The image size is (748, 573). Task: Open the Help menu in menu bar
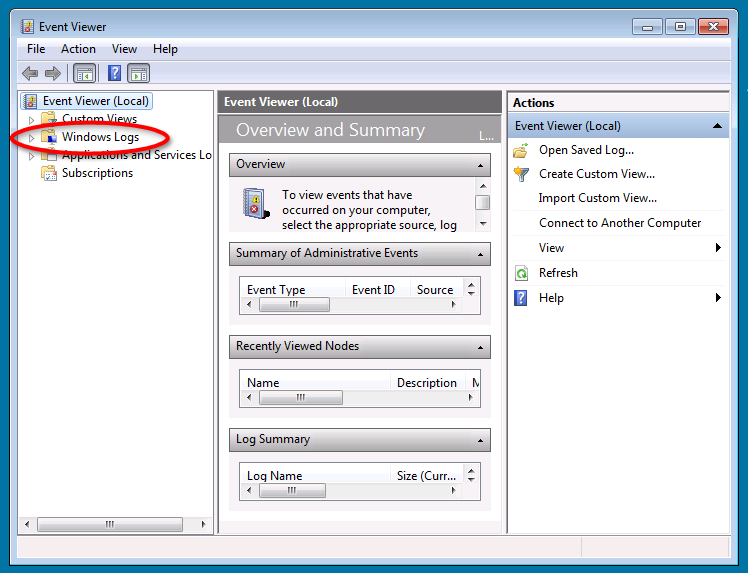166,49
